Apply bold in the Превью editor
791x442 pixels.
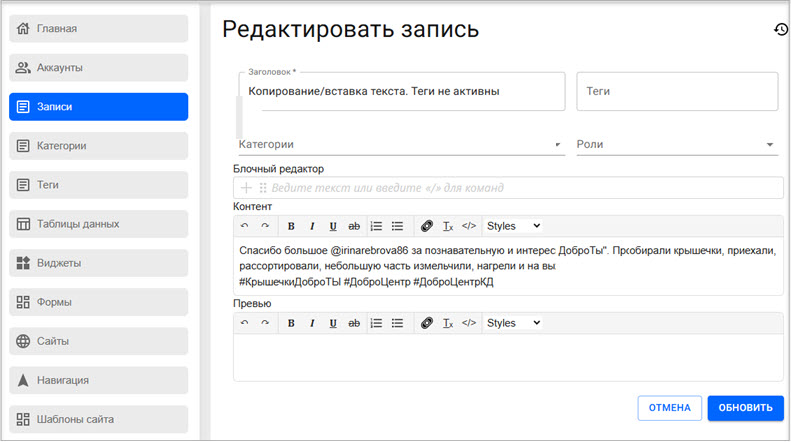pos(291,323)
